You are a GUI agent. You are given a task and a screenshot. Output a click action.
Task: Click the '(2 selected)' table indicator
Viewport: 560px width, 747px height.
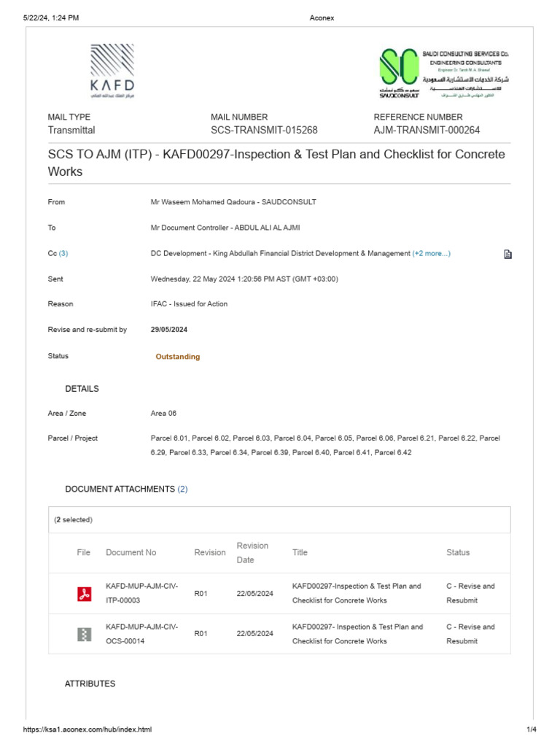[x=74, y=519]
